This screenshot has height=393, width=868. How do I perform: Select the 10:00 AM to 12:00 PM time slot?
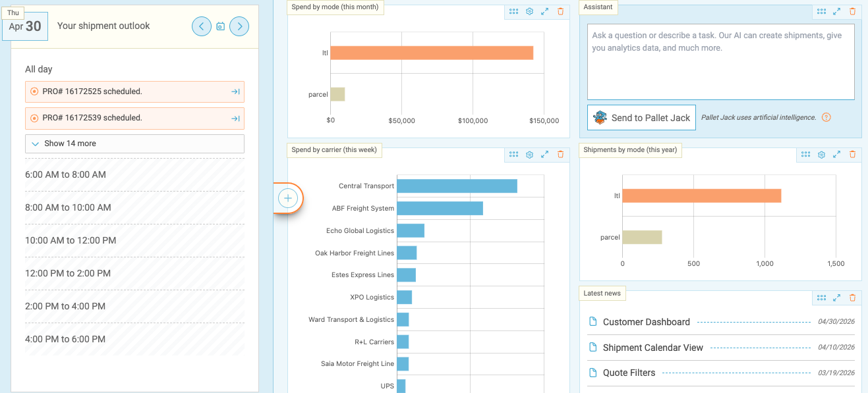134,240
